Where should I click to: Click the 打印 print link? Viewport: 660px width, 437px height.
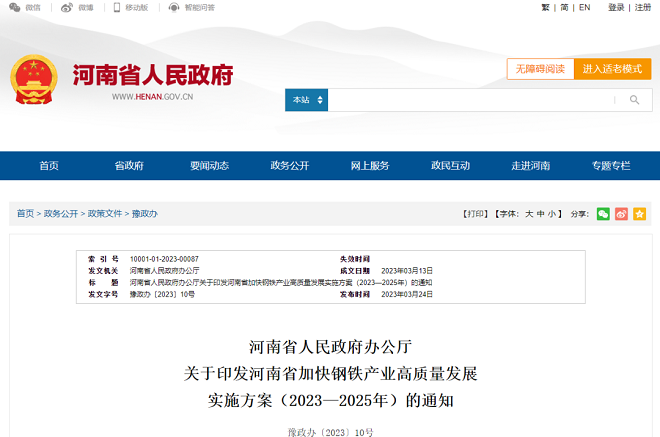pos(474,214)
